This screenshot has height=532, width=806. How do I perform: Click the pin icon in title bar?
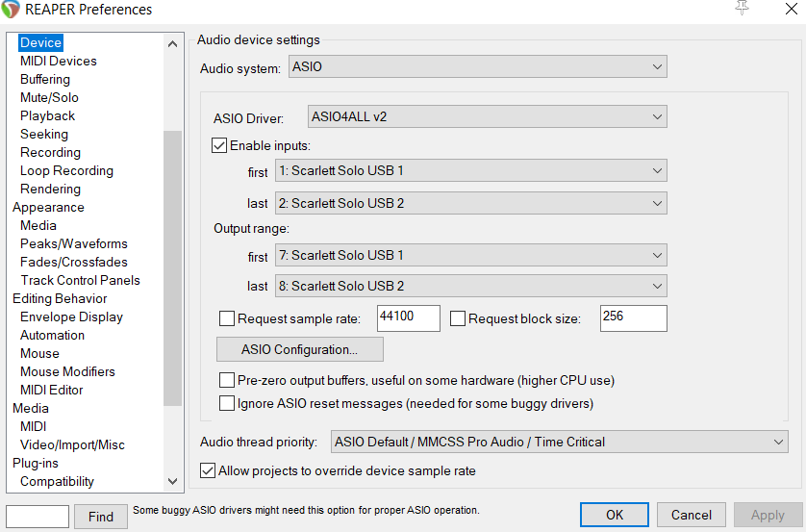[742, 8]
